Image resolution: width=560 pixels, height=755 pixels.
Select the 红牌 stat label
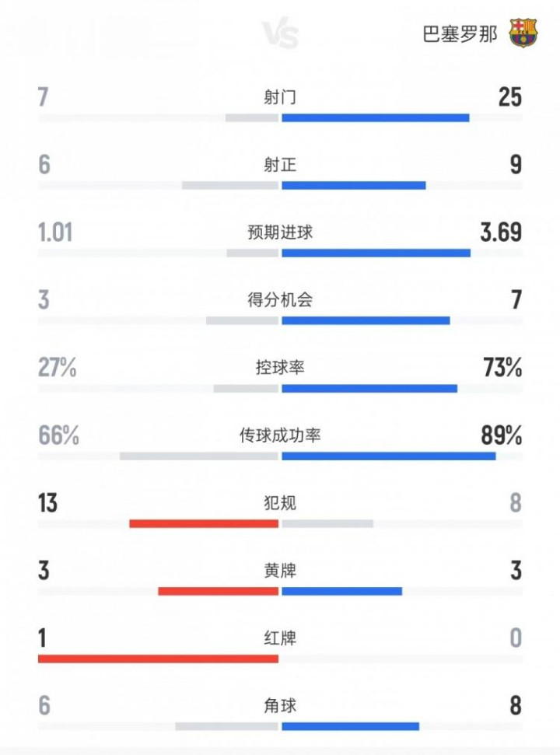tap(280, 638)
